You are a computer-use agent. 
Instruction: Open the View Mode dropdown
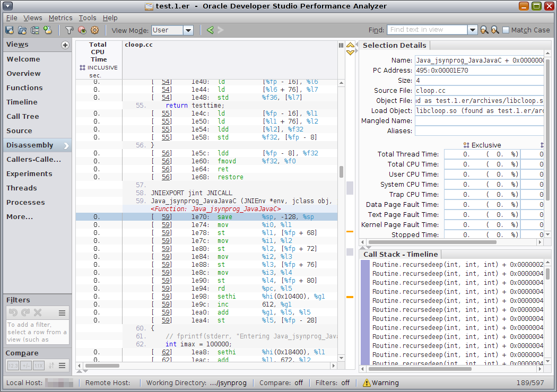(188, 30)
